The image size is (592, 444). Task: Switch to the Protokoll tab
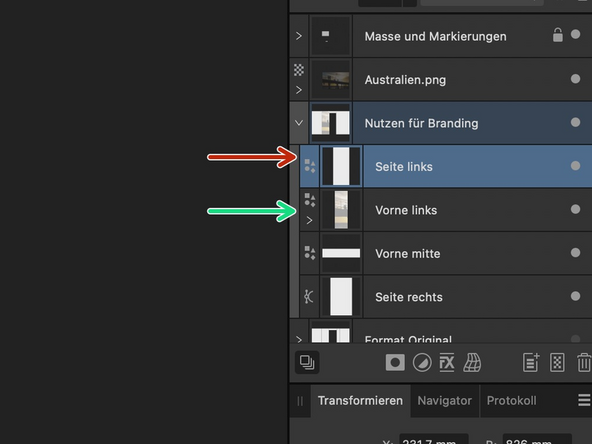click(511, 401)
